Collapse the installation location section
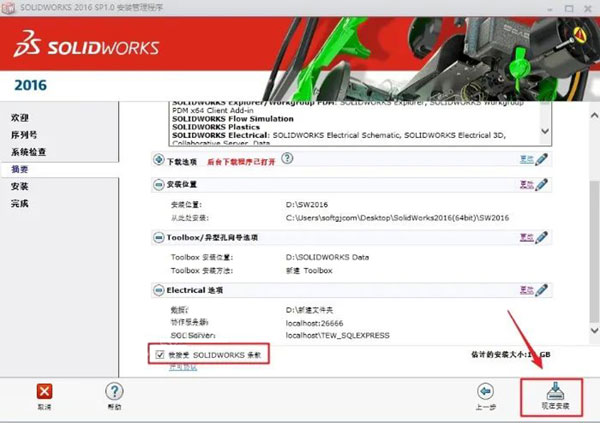 [x=158, y=185]
